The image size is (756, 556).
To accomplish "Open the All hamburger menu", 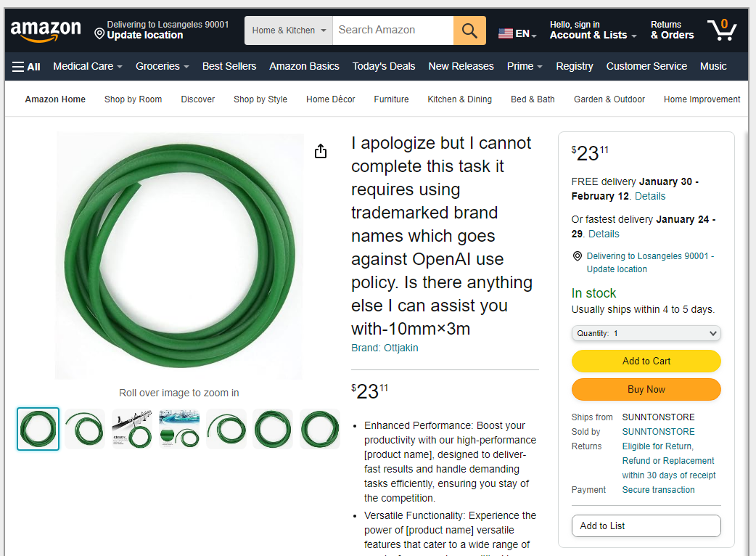I will click(26, 66).
